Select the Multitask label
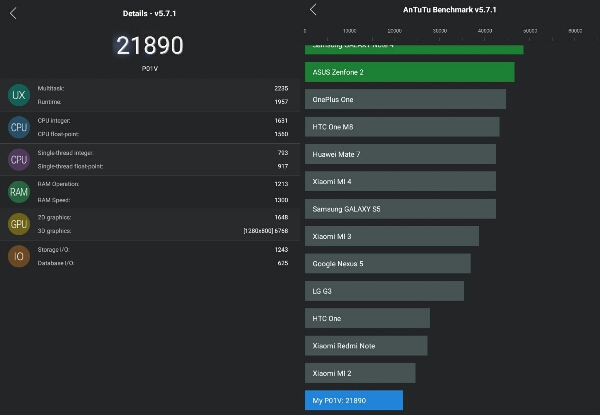 pos(51,88)
